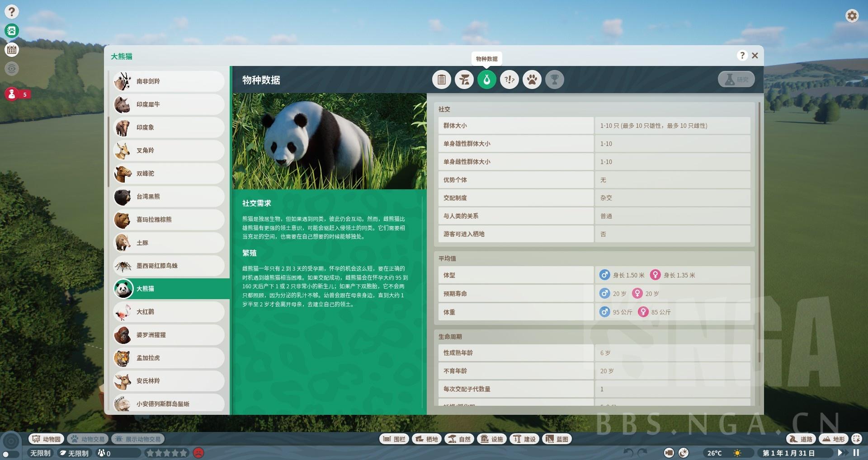868x460 pixels.
Task: Open the 栖地 habitat menu
Action: [427, 439]
